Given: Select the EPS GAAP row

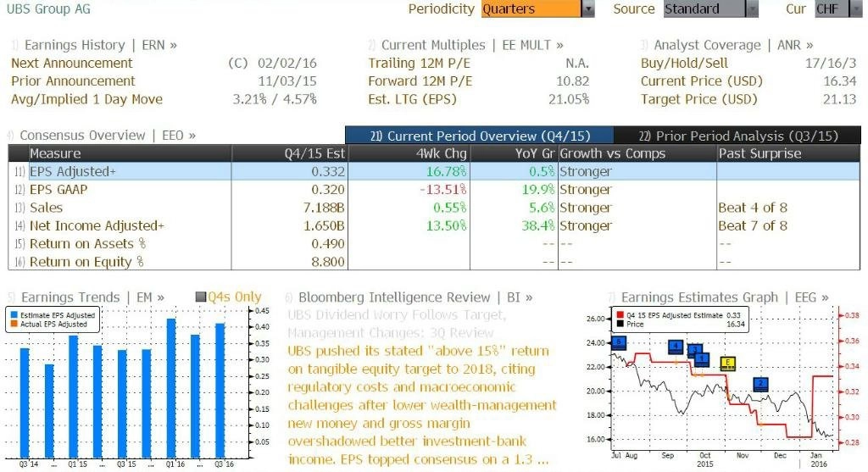Looking at the screenshot, I should coord(435,189).
